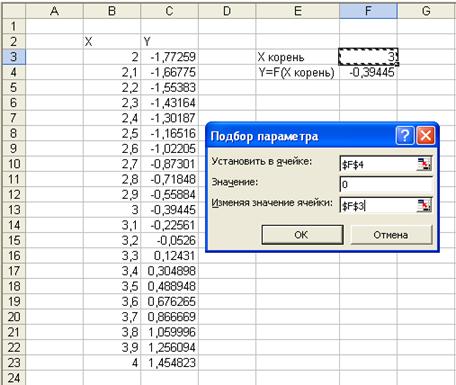Select column B header

point(112,11)
